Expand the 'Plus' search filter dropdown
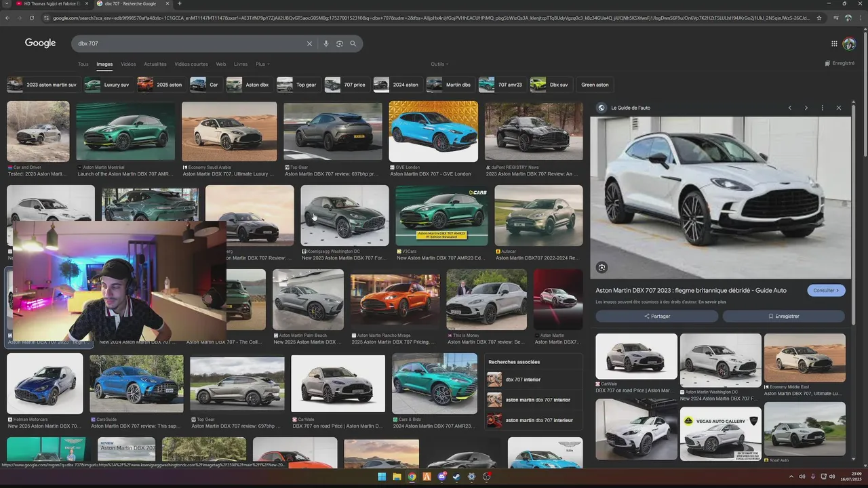Image resolution: width=868 pixels, height=488 pixels. [x=262, y=64]
